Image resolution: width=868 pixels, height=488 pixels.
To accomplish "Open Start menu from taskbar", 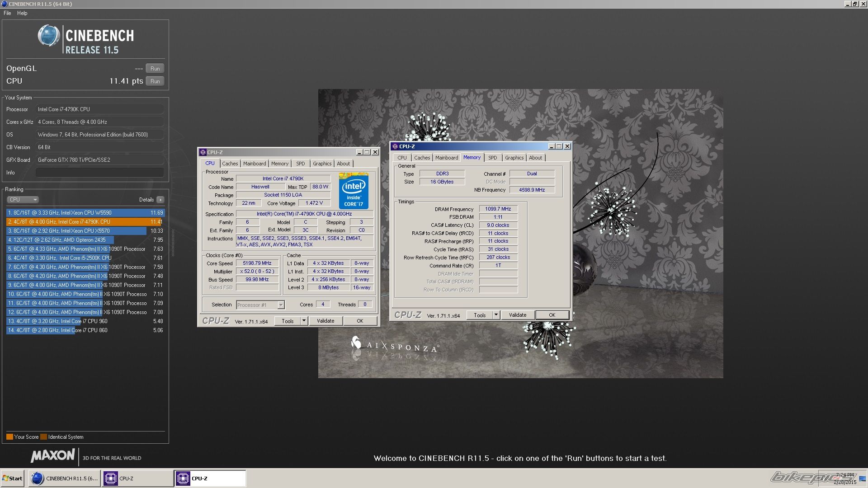I will pos(13,479).
